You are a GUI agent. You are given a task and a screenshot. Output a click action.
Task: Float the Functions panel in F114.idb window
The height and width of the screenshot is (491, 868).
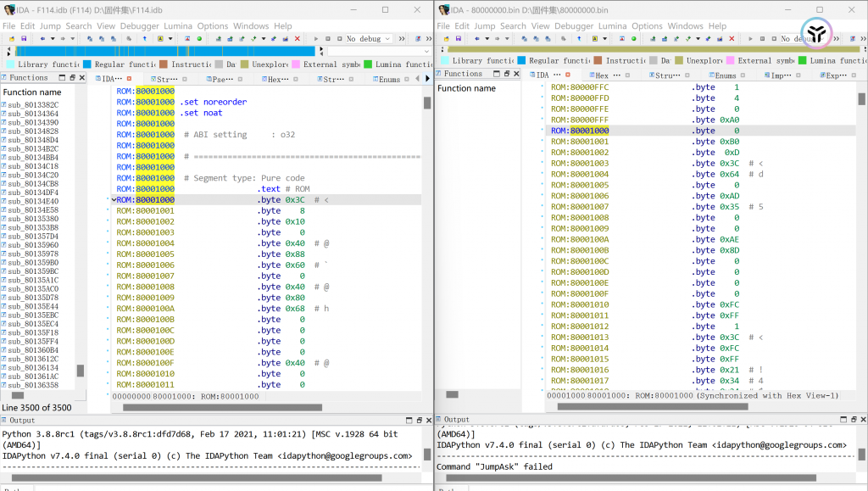click(x=72, y=78)
